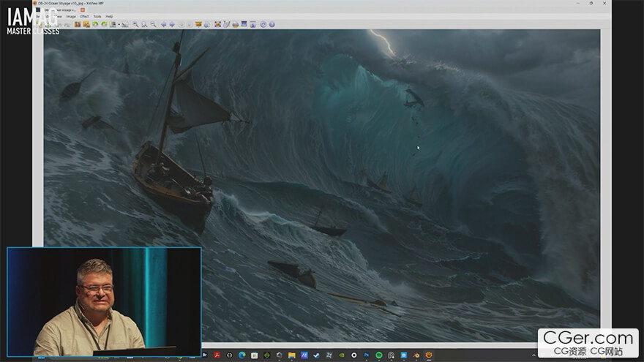This screenshot has height=362, width=644.
Task: Click the zoom in magnifier icon
Action: point(136,24)
